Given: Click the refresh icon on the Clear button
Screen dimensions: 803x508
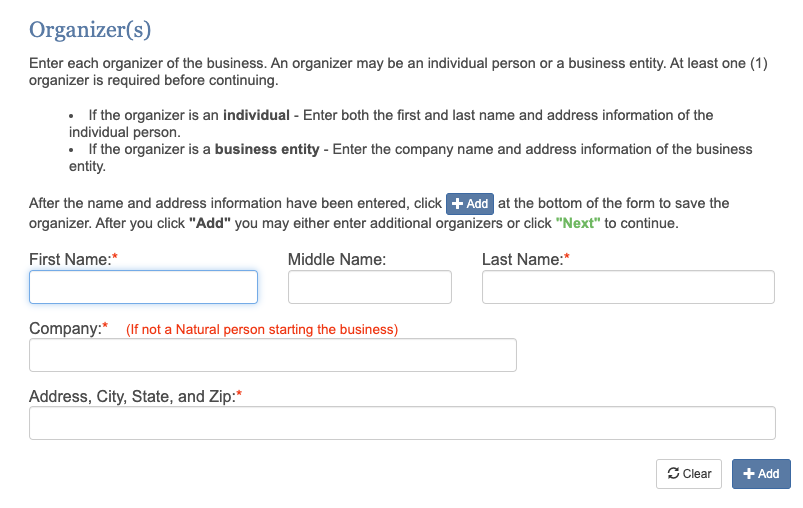Looking at the screenshot, I should [673, 473].
